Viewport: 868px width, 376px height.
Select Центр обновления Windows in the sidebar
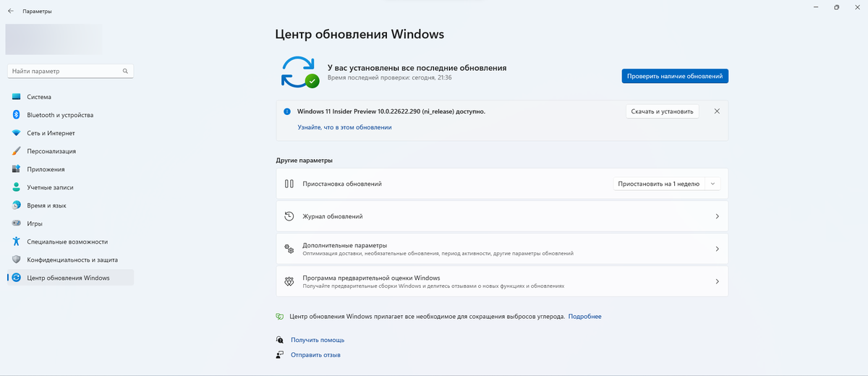(x=70, y=278)
